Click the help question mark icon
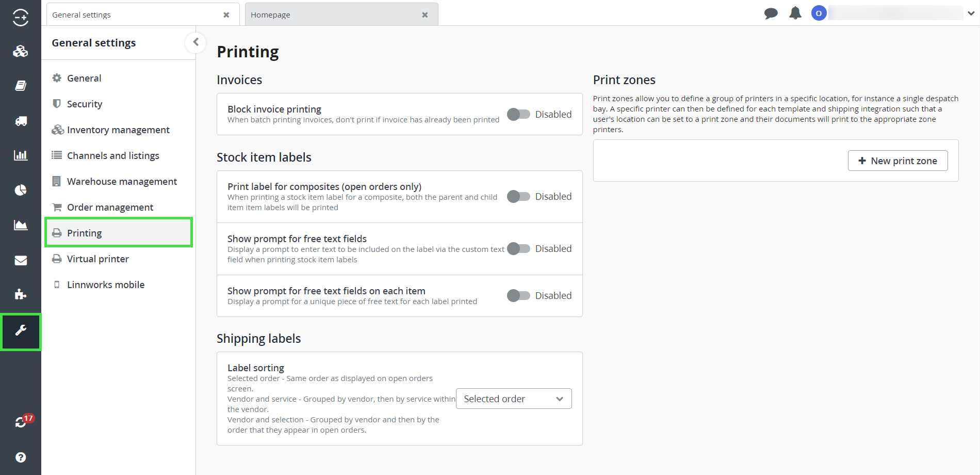 [21, 457]
